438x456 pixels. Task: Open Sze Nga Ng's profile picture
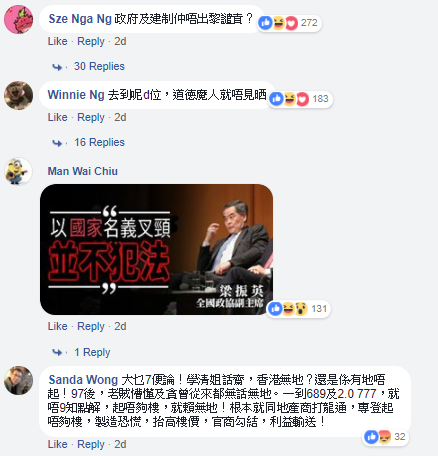coord(19,19)
